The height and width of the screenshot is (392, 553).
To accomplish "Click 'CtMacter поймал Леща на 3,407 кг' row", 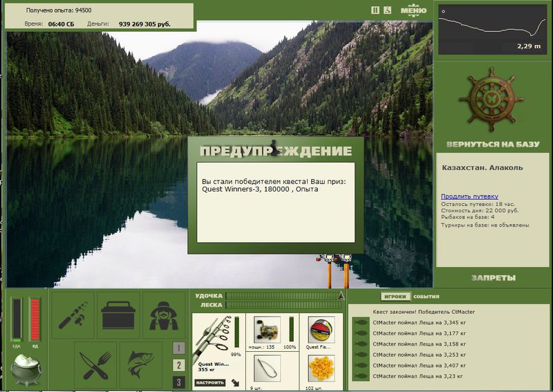I will point(420,366).
